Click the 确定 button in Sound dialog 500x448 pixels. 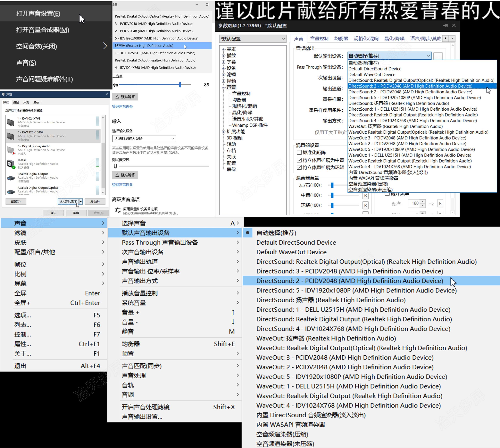pyautogui.click(x=53, y=213)
